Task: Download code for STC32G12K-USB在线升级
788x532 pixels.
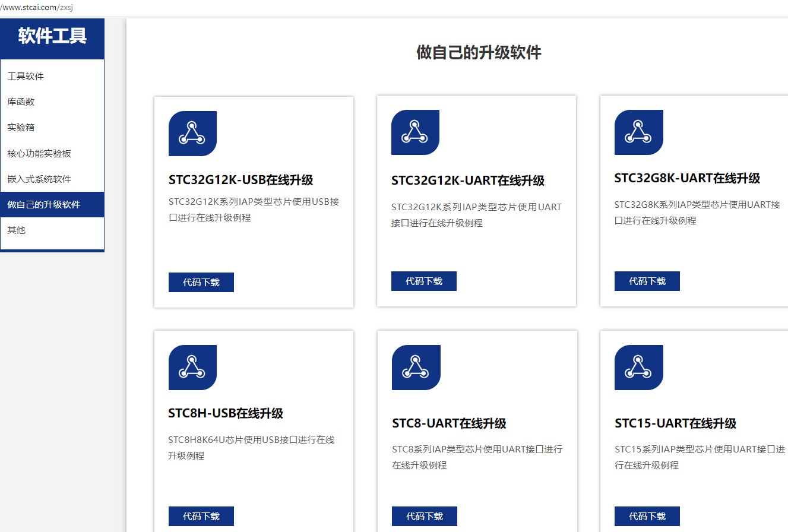Action: [201, 282]
